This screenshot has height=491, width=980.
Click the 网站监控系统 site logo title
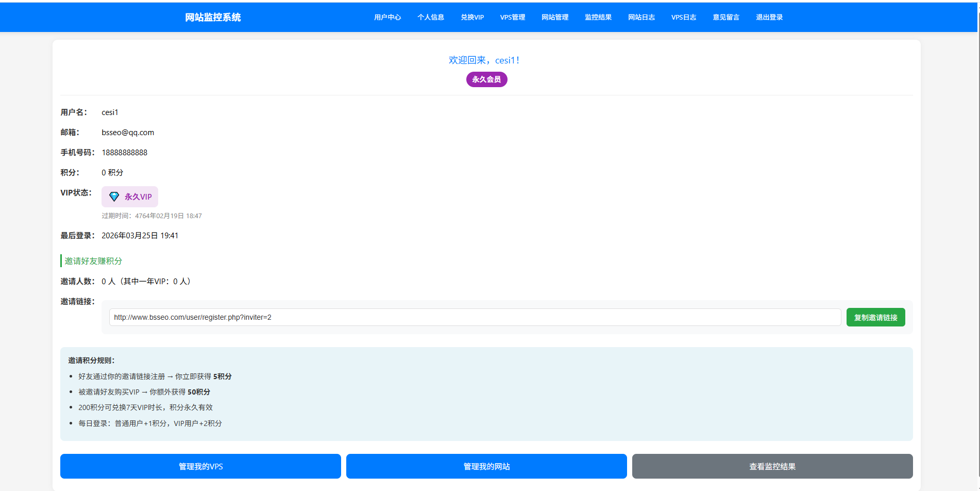213,17
